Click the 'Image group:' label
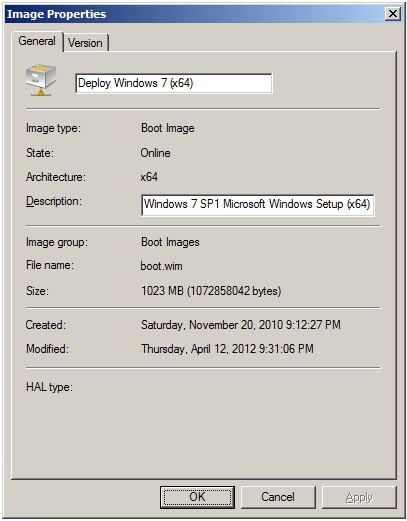The width and height of the screenshot is (407, 521). pos(57,242)
